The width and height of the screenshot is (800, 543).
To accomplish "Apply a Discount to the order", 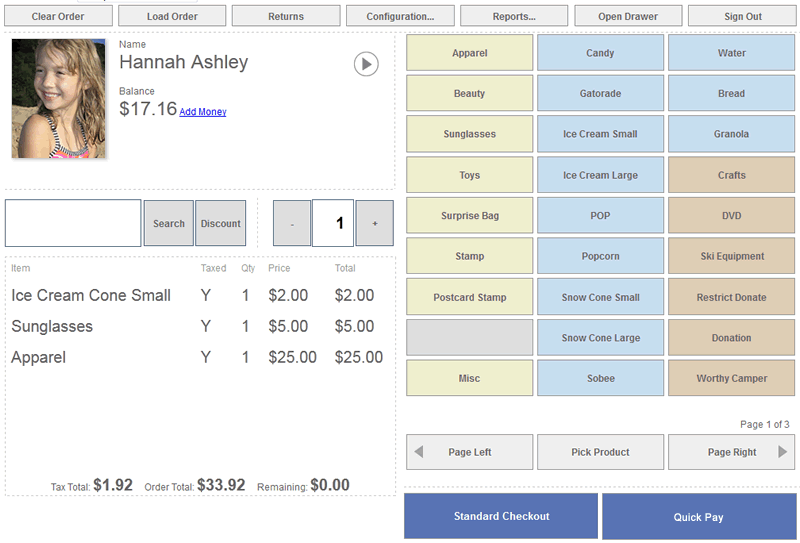I will click(220, 223).
